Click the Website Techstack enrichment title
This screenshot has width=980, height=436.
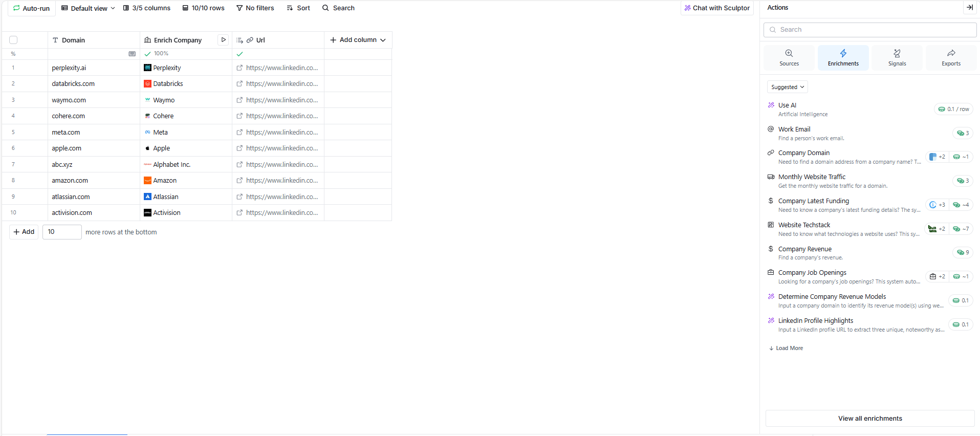click(x=804, y=225)
